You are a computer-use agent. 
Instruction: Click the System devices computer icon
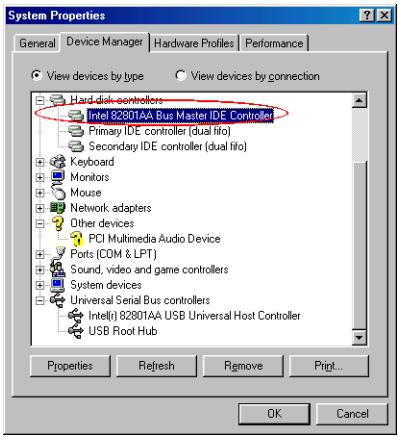click(58, 285)
